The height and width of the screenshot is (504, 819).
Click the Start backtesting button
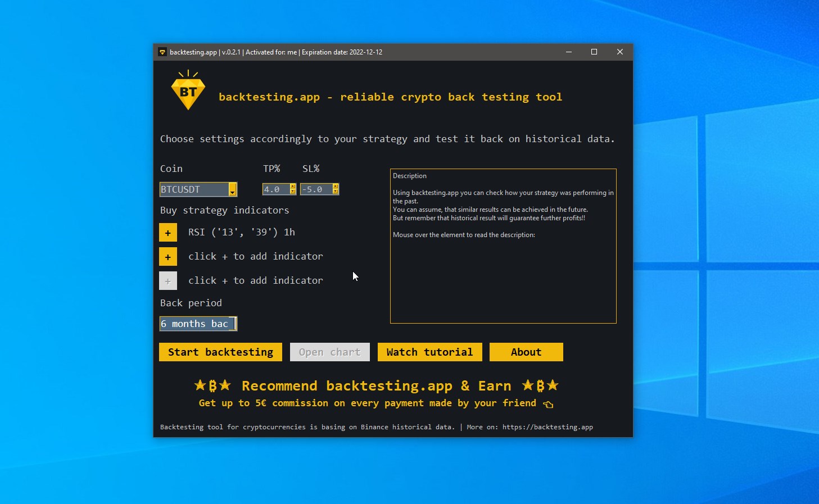220,352
